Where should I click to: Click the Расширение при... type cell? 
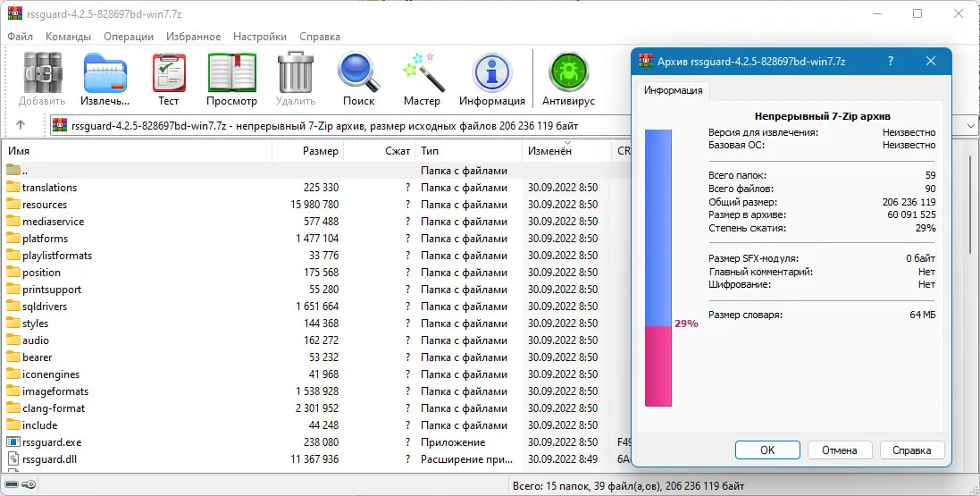coord(466,459)
